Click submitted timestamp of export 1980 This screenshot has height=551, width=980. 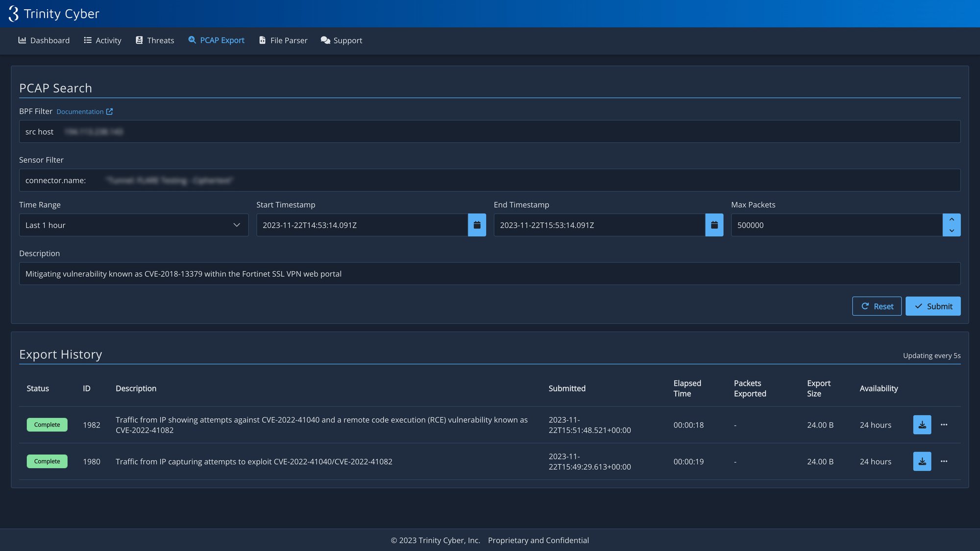pyautogui.click(x=589, y=462)
